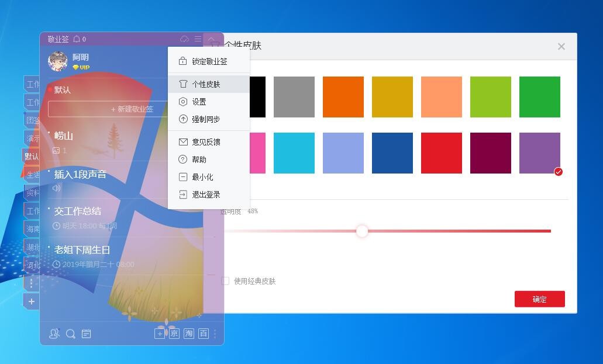Close the 个性皮肤 dialog
The width and height of the screenshot is (603, 364).
561,47
